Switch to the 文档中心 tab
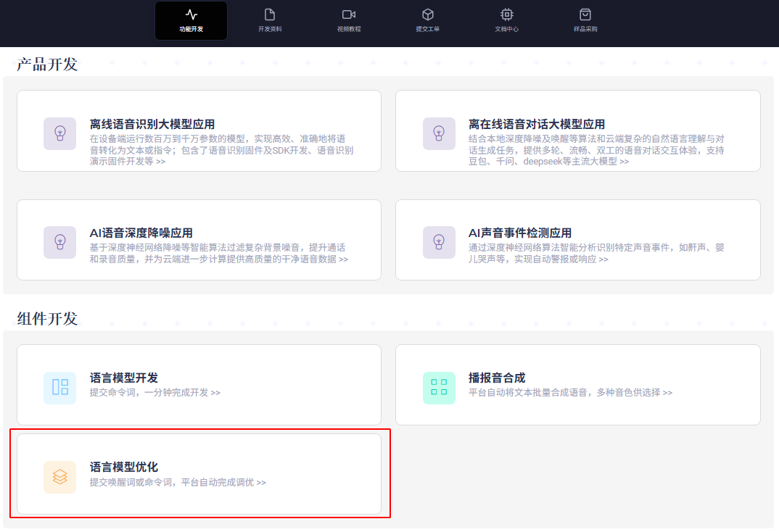Viewport: 779px width, 532px height. (506, 20)
